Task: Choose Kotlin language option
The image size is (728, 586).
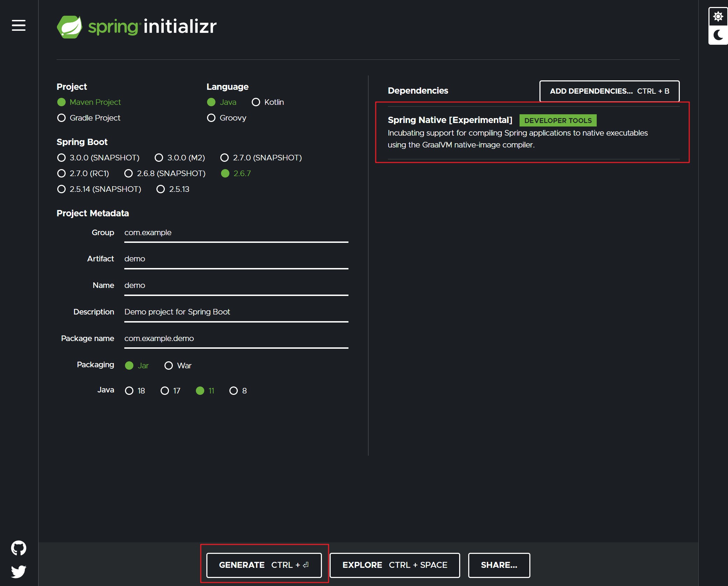Action: click(x=268, y=102)
